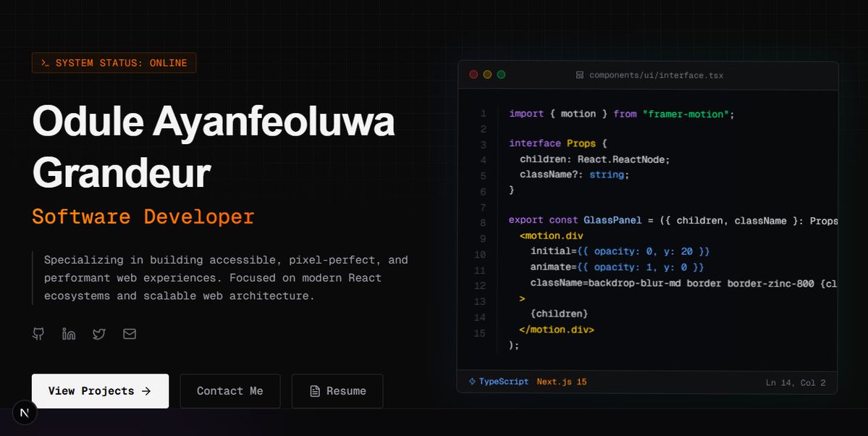868x436 pixels.
Task: Click the SYSTEM STATUS: ONLINE badge
Action: [114, 62]
